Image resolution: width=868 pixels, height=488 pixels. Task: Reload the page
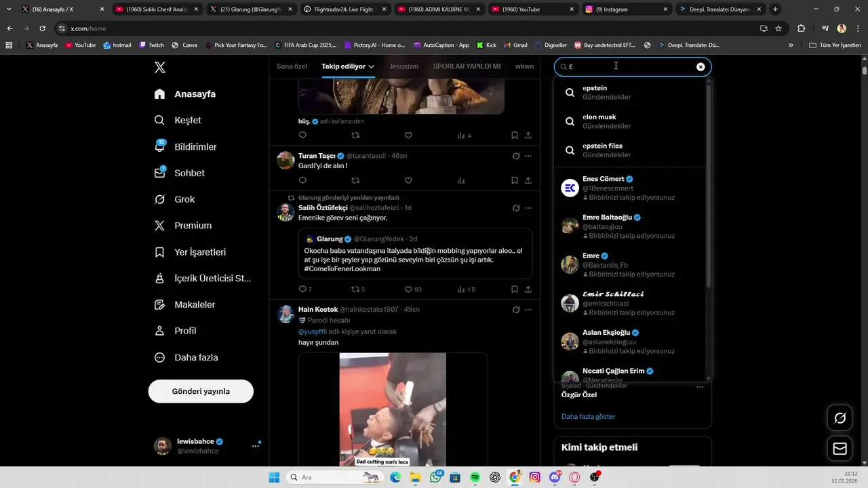point(42,28)
